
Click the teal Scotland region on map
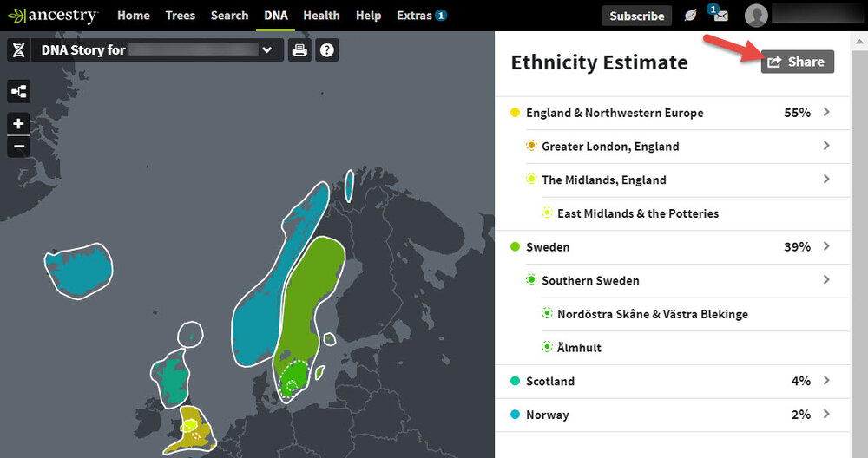173,379
